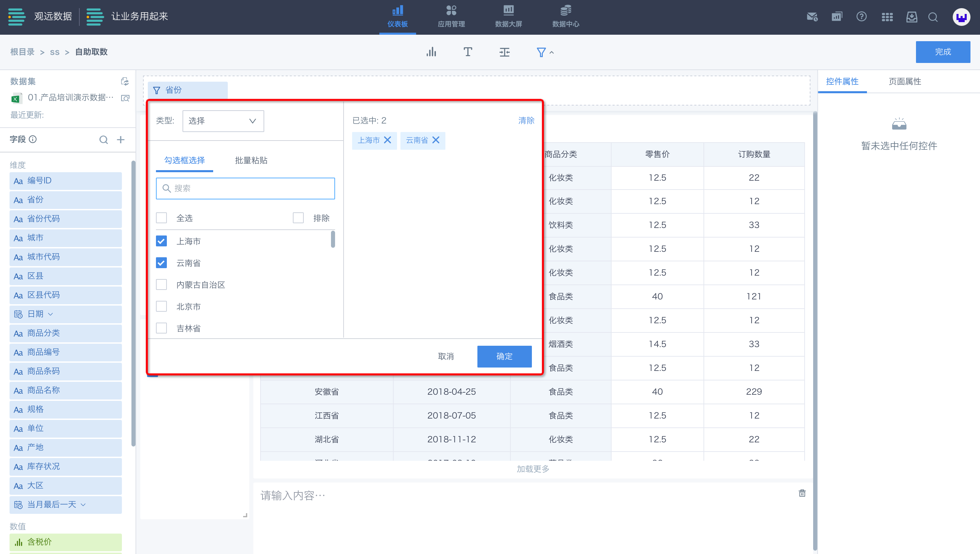Open the filter funnel toolbar icon
980x554 pixels.
(541, 52)
